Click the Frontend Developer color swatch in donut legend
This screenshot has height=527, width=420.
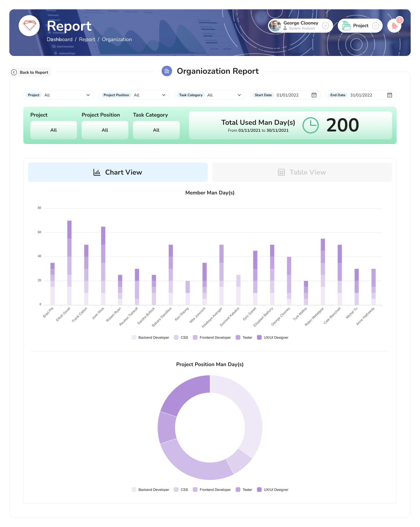click(195, 490)
